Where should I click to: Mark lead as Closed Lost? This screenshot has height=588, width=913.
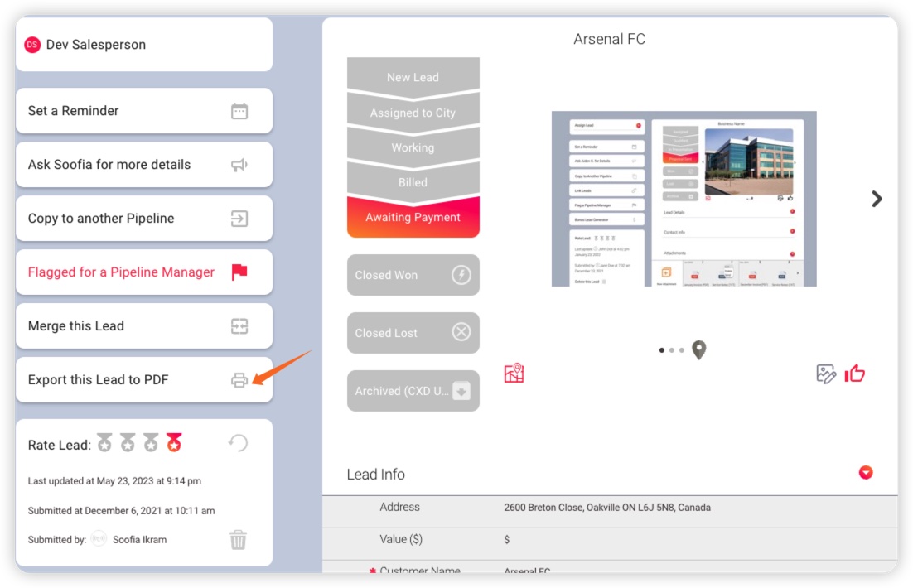click(x=413, y=333)
